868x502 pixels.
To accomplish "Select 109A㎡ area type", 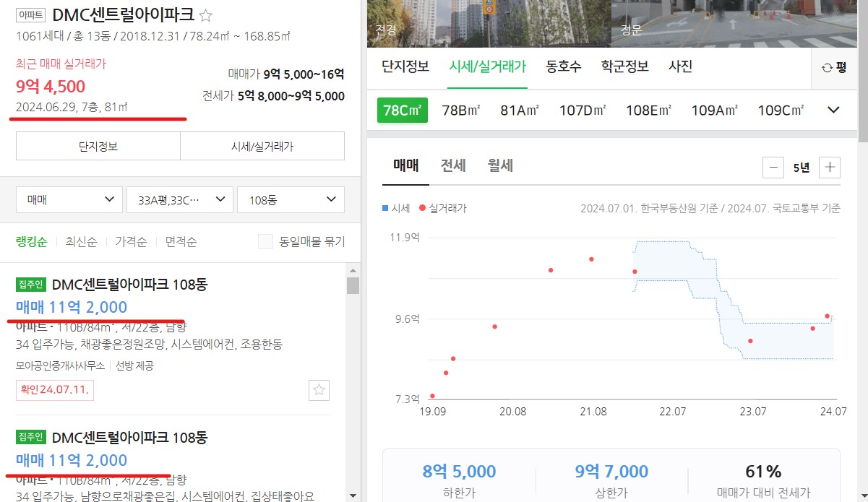I will pos(714,110).
